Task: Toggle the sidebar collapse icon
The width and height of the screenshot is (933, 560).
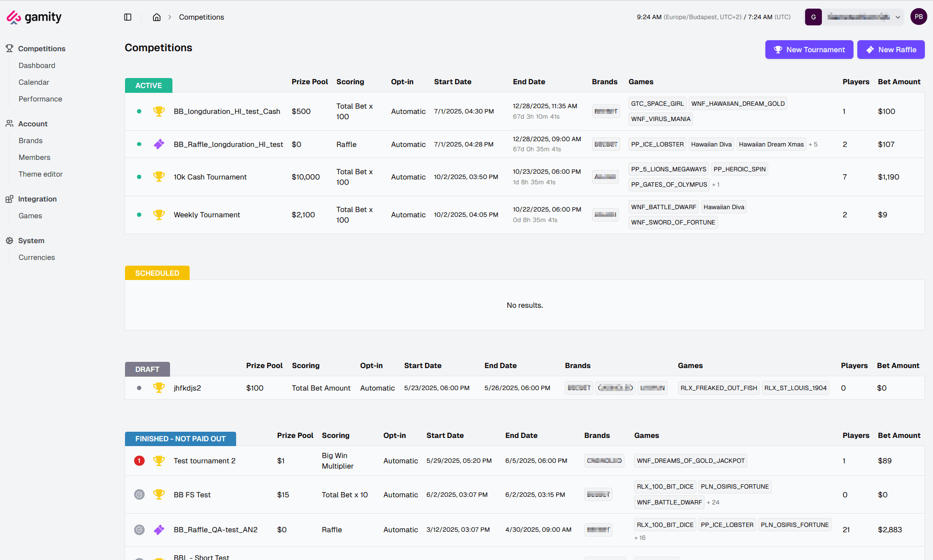Action: (x=128, y=17)
